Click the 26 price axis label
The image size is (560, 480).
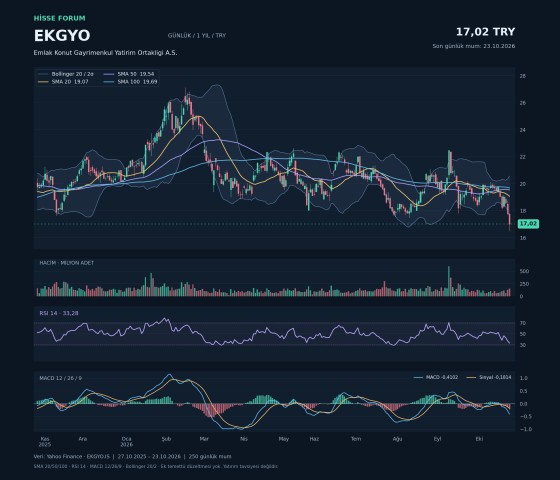tap(522, 103)
